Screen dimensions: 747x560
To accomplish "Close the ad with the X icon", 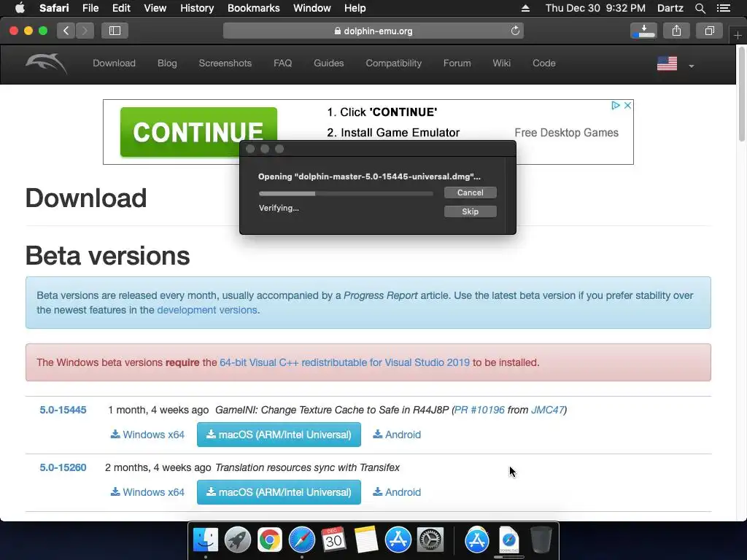I will click(628, 105).
